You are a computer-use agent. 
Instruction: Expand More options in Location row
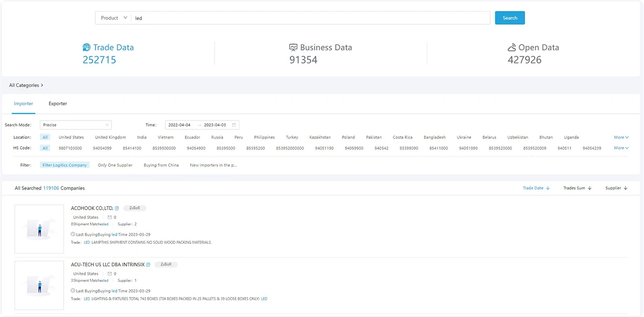coord(621,137)
